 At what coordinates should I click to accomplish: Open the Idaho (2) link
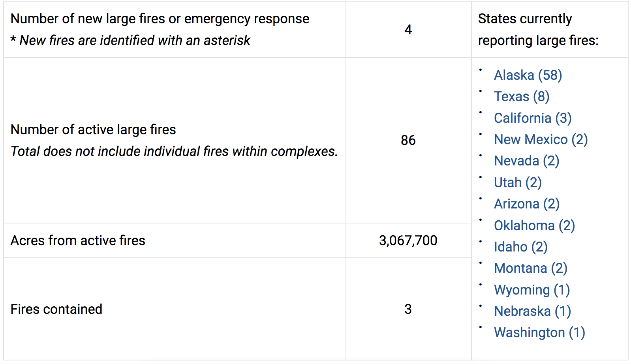point(520,247)
